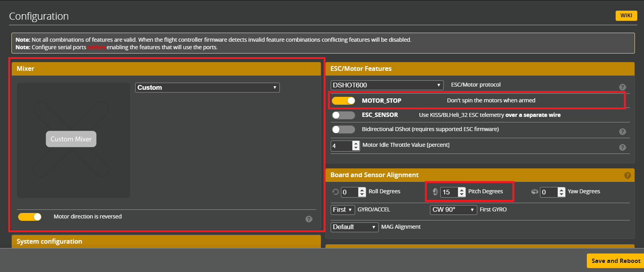The width and height of the screenshot is (644, 272).
Task: Open the First GYRO/ACCEL dropdown
Action: [342, 210]
